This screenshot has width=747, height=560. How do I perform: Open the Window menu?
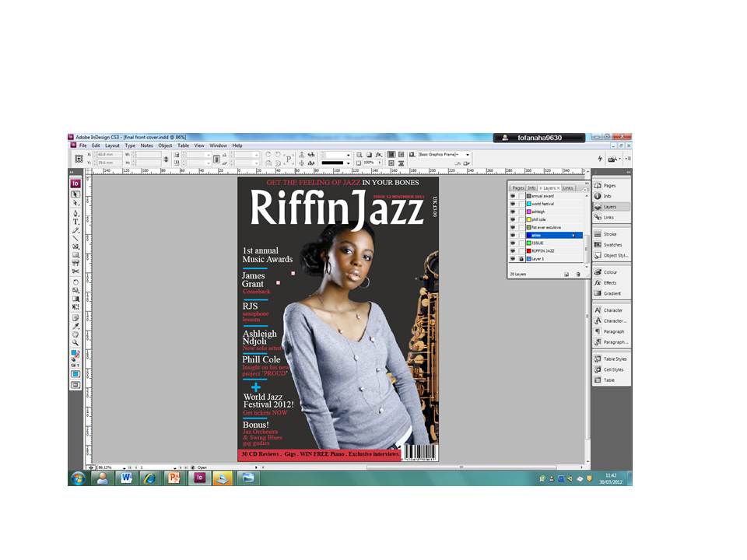(218, 145)
